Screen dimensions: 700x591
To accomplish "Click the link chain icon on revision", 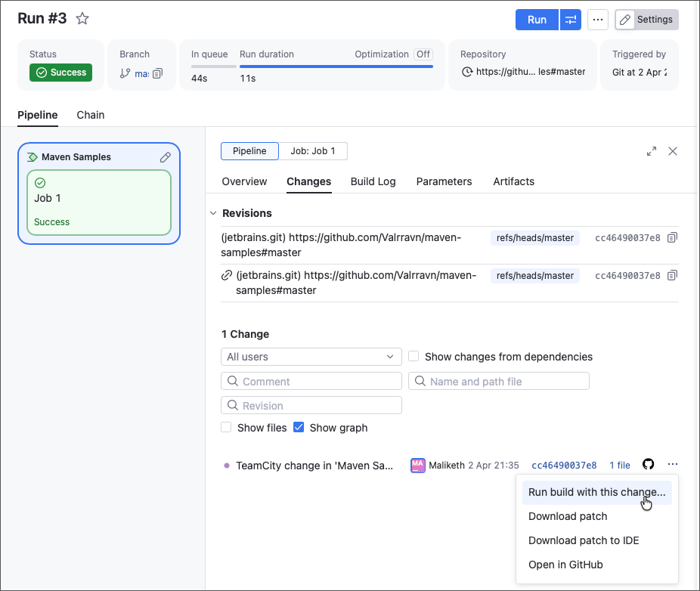I will (227, 275).
